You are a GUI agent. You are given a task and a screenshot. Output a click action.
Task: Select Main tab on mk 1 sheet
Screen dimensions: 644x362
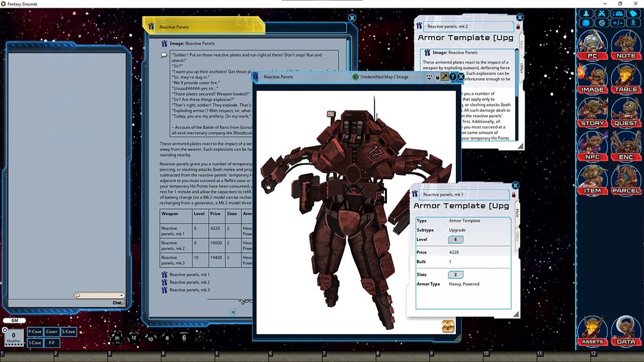(517, 213)
